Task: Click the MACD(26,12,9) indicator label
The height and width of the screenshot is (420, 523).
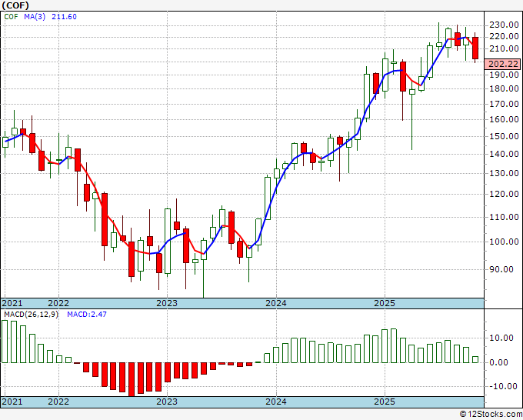Action: 31,315
